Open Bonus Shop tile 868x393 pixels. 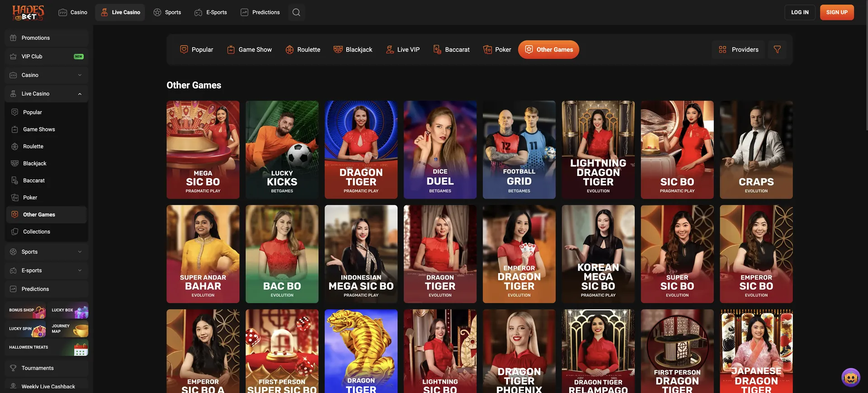(25, 310)
